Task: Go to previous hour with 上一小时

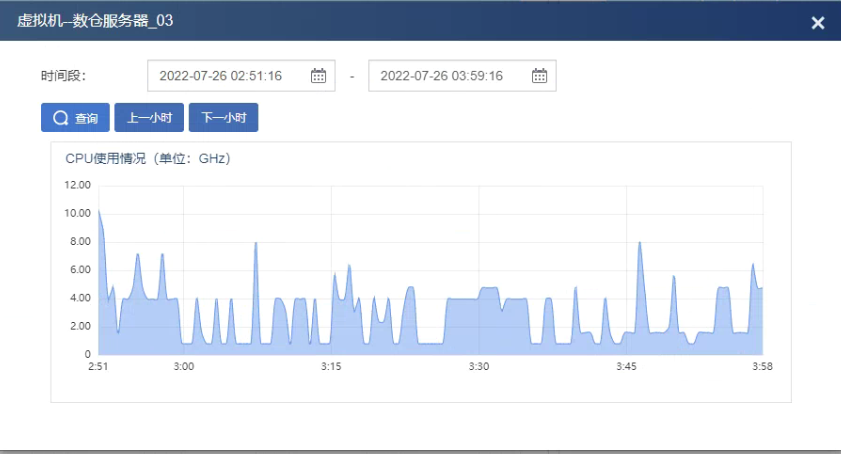Action: point(149,118)
